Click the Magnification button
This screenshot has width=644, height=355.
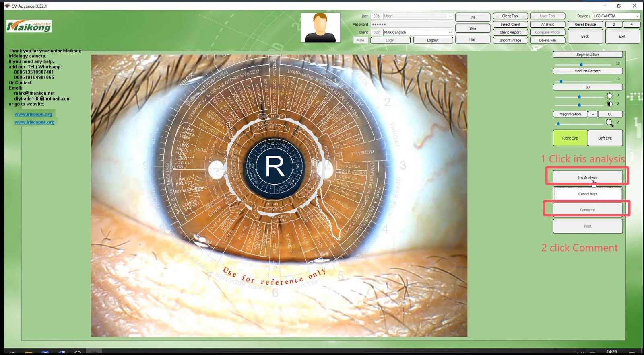(570, 114)
